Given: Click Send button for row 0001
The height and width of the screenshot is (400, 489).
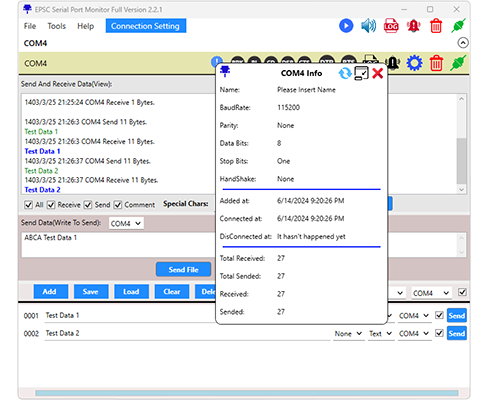Looking at the screenshot, I should 456,315.
